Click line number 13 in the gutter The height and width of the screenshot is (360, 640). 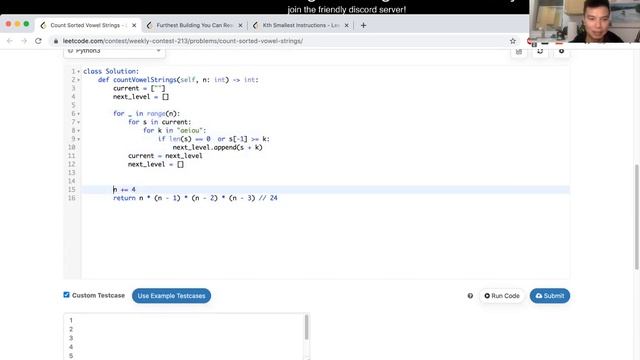point(72,173)
